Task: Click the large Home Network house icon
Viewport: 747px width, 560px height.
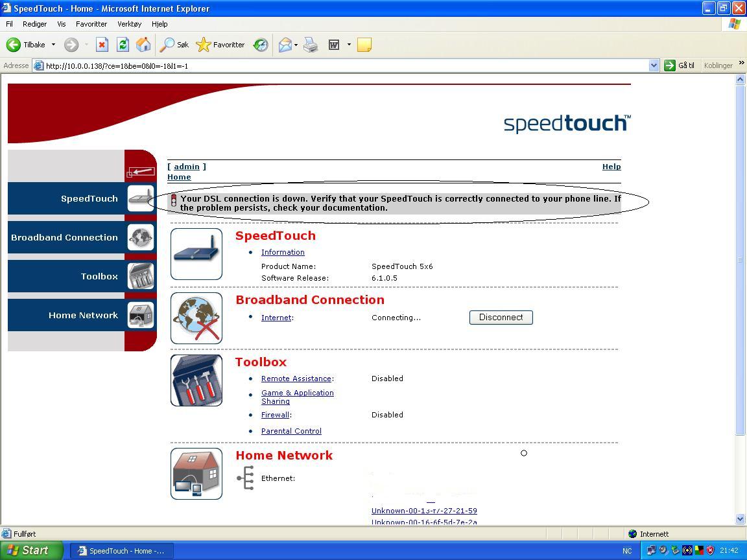Action: coord(196,474)
